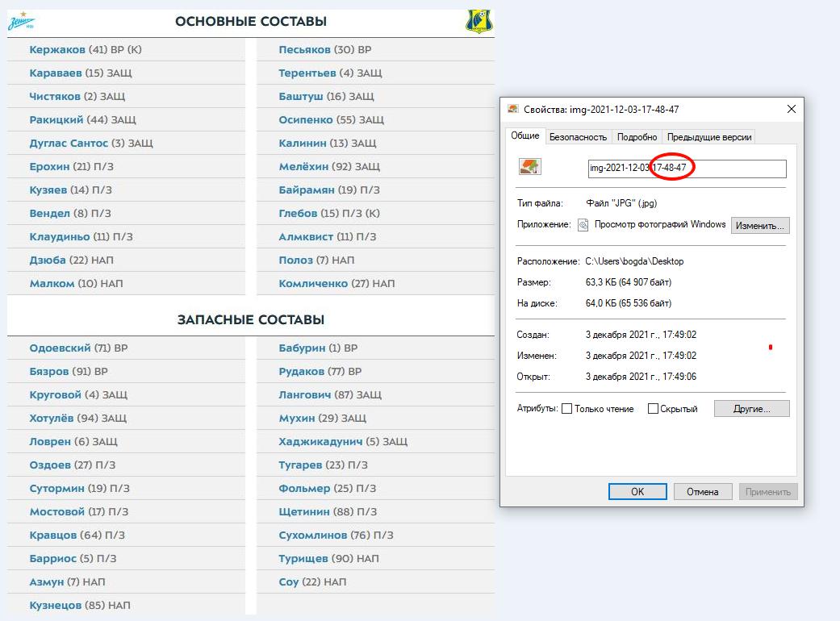Image resolution: width=840 pixels, height=621 pixels.
Task: Open player link Мелёхин
Action: 303,166
